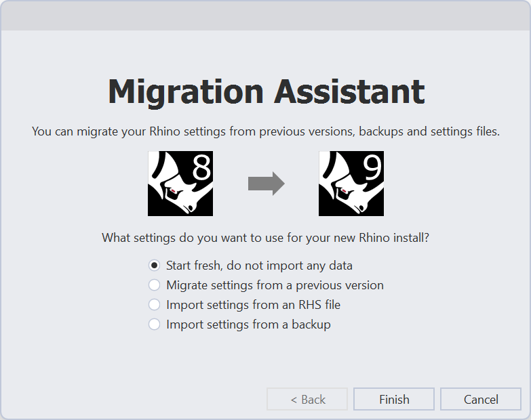Click the Rhino 9 logo icon
Image resolution: width=531 pixels, height=420 pixels.
pyautogui.click(x=351, y=184)
